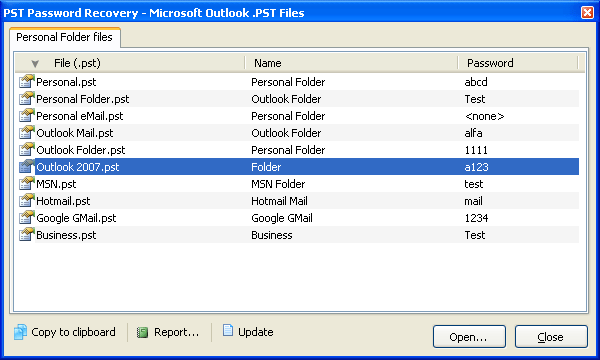The height and width of the screenshot is (360, 600).
Task: Select the Outlook Folder.pst file name
Action: point(81,150)
